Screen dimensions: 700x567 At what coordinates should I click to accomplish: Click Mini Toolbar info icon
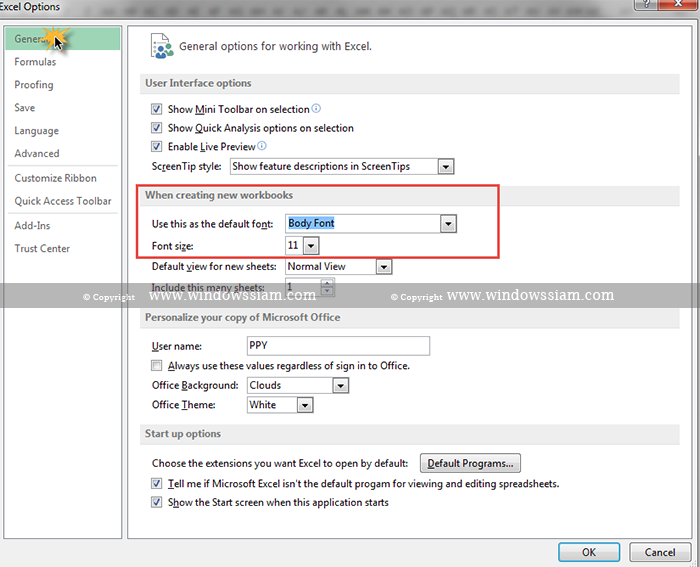(316, 108)
